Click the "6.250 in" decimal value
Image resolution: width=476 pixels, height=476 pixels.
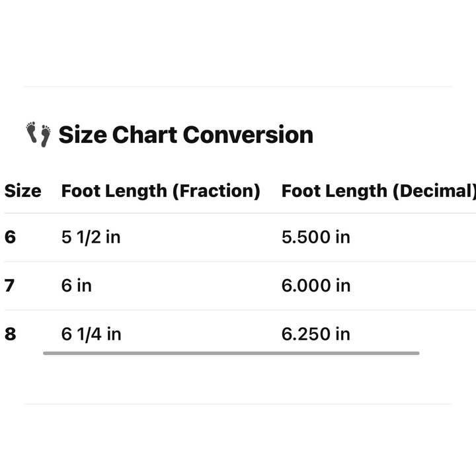pos(316,334)
